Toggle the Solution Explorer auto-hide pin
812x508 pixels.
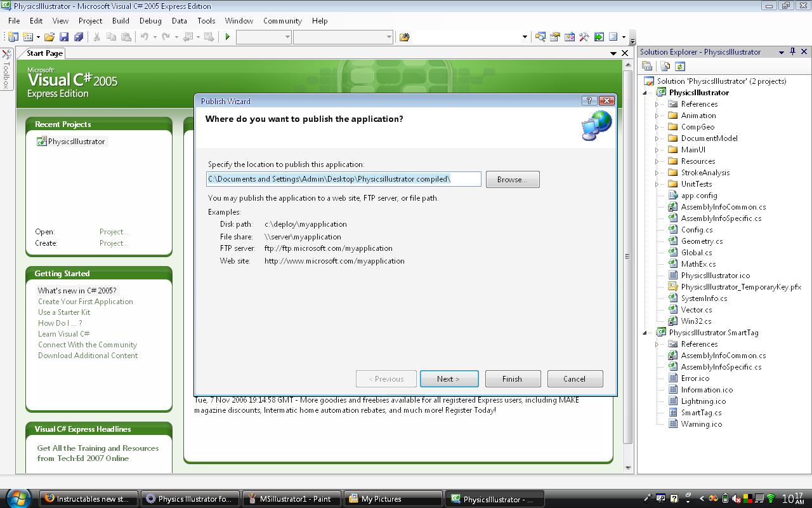(792, 52)
